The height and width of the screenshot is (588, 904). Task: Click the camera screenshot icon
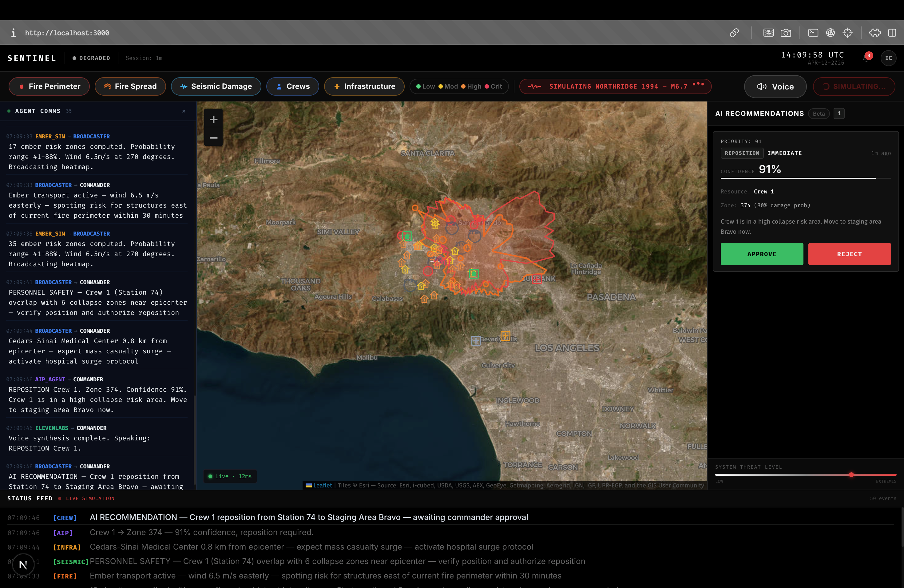(786, 33)
